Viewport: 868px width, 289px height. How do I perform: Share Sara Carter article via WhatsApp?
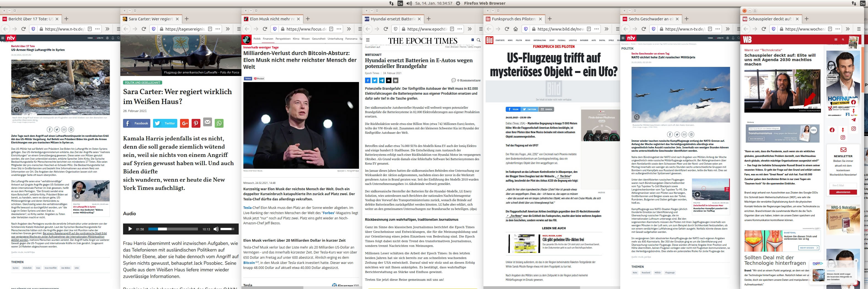[x=219, y=123]
